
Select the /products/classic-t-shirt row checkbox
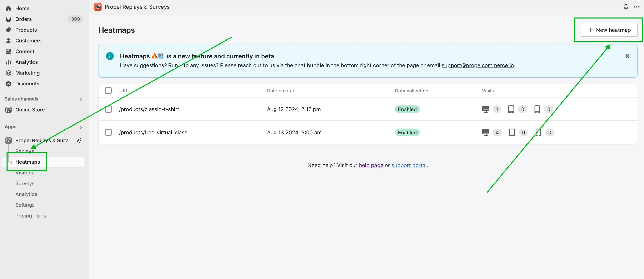click(x=108, y=109)
